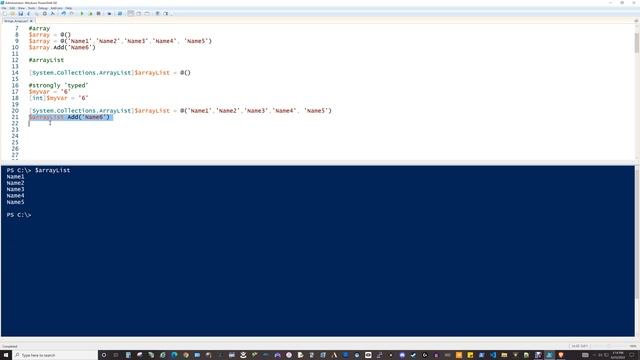Image resolution: width=640 pixels, height=360 pixels.
Task: Click the script editor vertical scrollbar thumb
Action: click(x=637, y=42)
